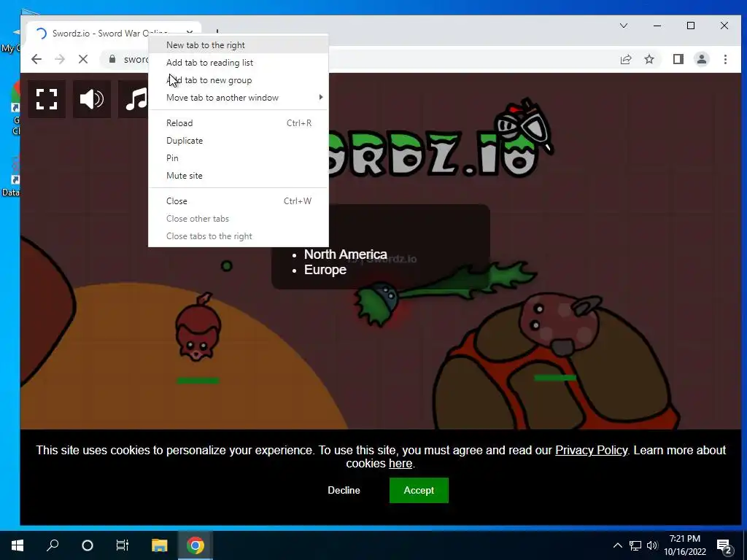Open Task View on taskbar
Viewport: 747px width, 560px height.
pyautogui.click(x=123, y=545)
